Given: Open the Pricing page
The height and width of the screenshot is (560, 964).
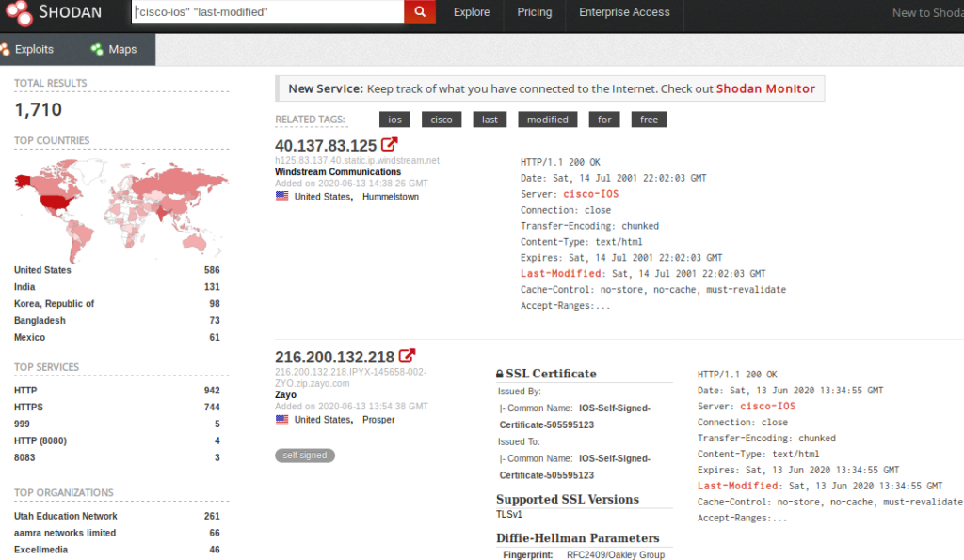Looking at the screenshot, I should click(535, 12).
